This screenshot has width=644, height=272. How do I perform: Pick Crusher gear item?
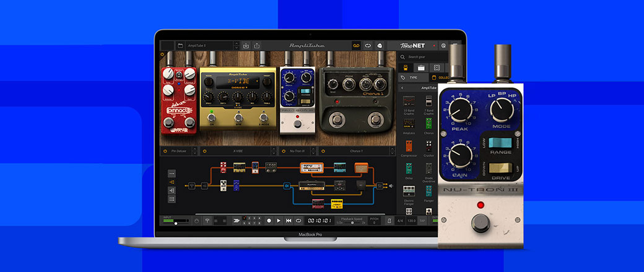pyautogui.click(x=429, y=148)
